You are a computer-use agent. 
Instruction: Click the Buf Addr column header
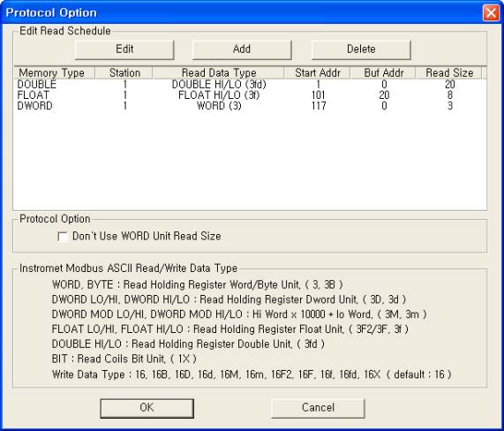coord(383,72)
